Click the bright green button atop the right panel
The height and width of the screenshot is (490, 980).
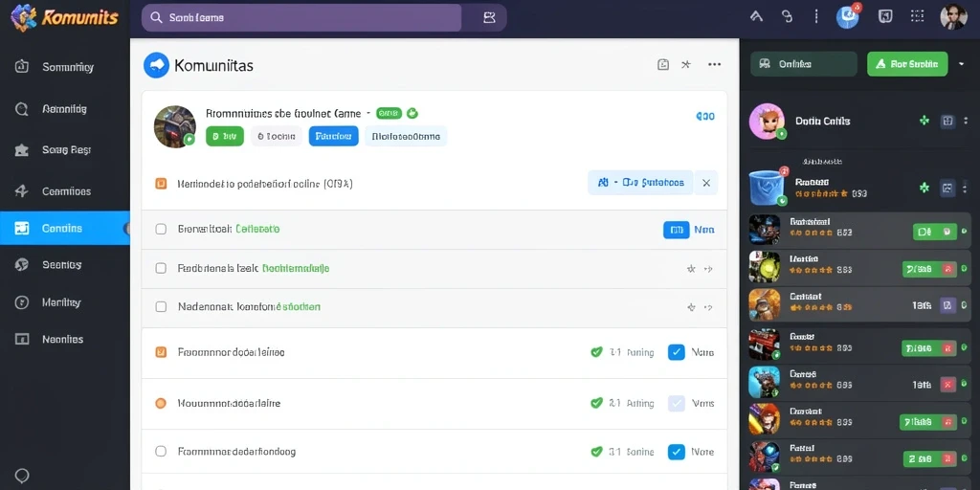907,64
